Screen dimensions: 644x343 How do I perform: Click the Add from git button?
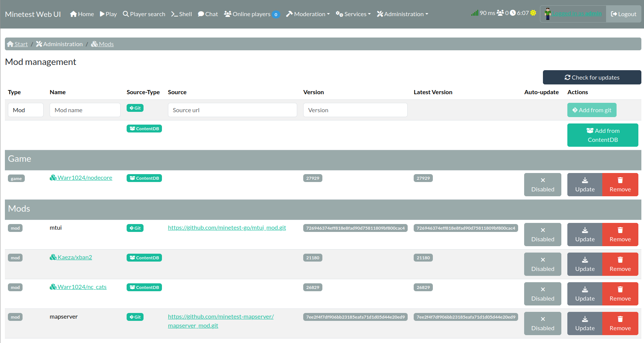pos(592,110)
